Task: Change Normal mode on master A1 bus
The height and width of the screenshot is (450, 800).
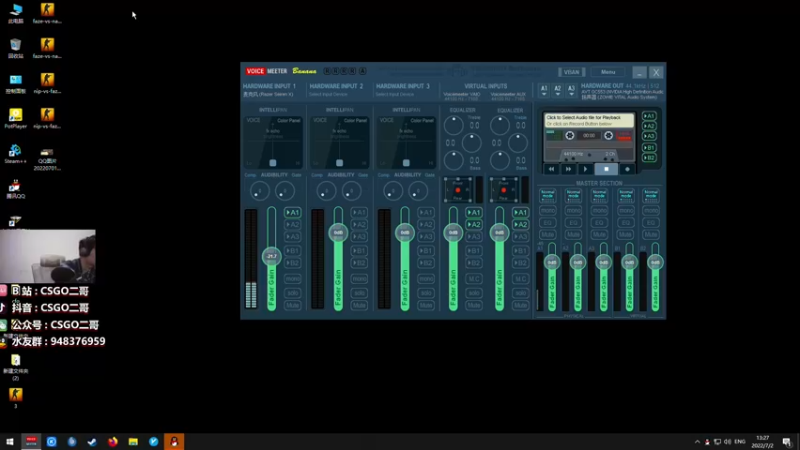Action: point(547,195)
